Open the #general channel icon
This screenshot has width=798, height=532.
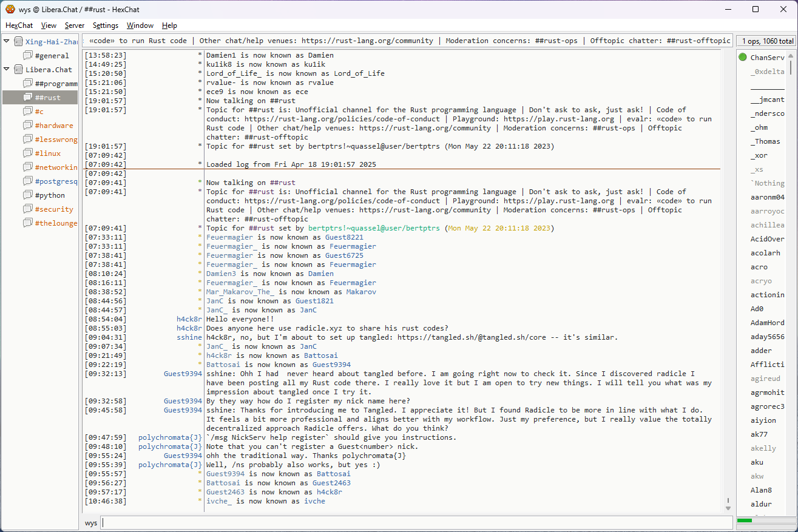coord(28,56)
